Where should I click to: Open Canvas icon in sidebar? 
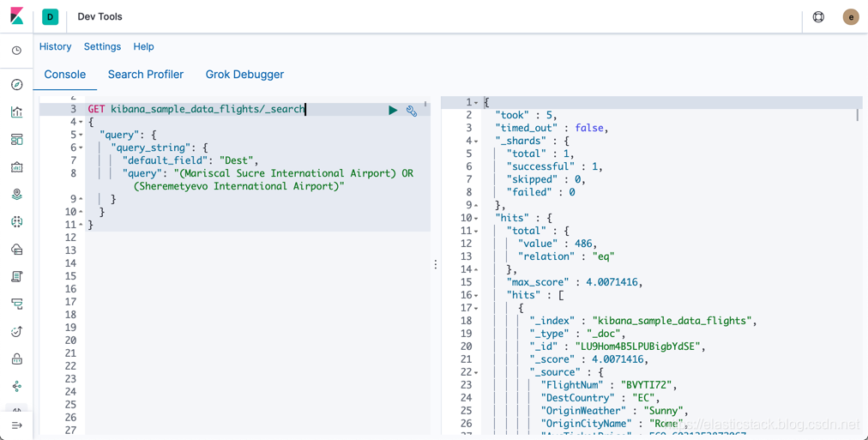[x=16, y=166]
